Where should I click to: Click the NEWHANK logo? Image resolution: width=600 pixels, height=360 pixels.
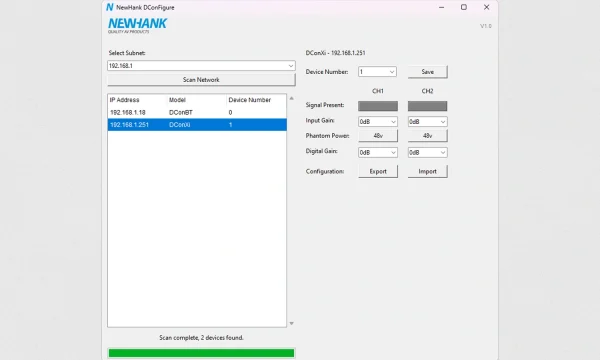pyautogui.click(x=137, y=25)
